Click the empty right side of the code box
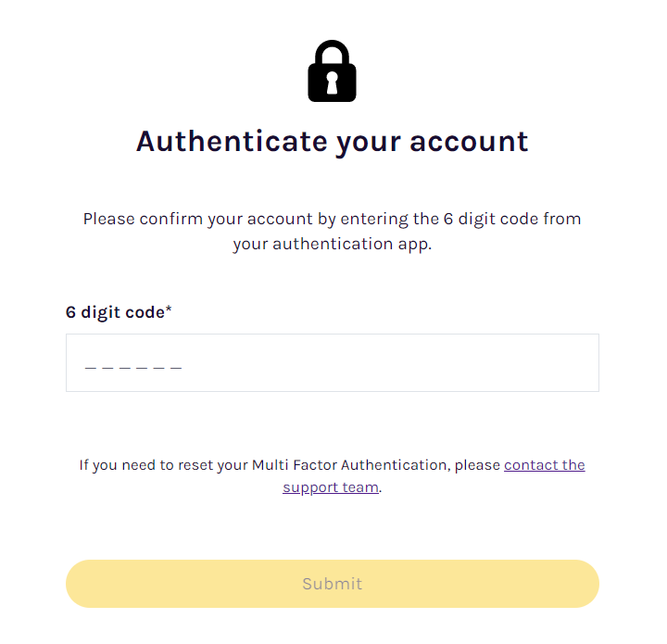The width and height of the screenshot is (667, 644). tap(425, 363)
